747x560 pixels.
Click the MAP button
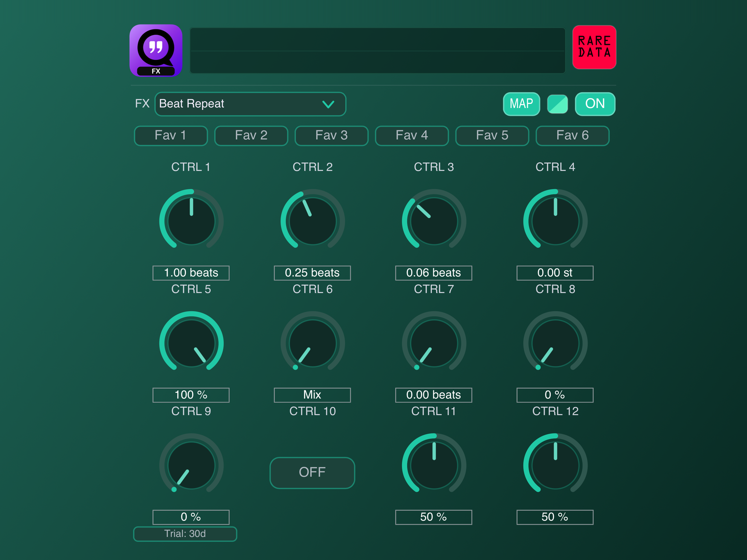521,104
